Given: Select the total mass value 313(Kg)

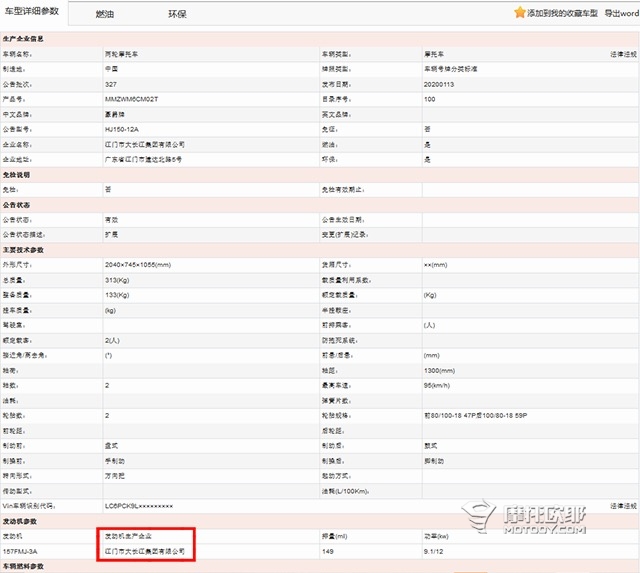Looking at the screenshot, I should [x=117, y=280].
